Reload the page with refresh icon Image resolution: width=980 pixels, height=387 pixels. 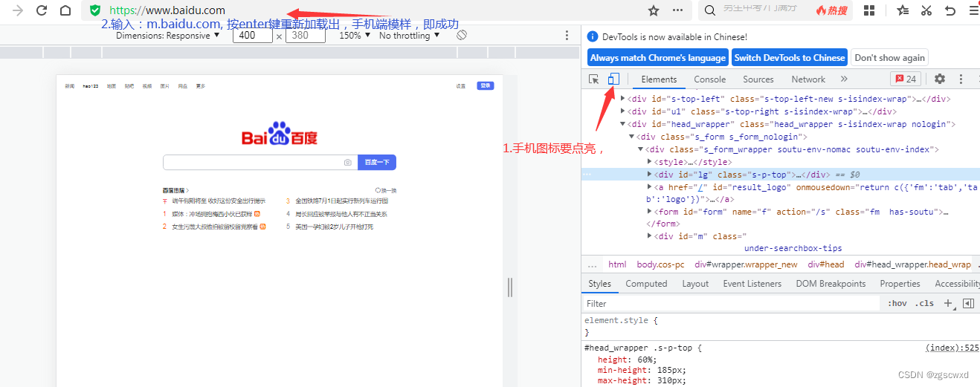click(x=42, y=10)
